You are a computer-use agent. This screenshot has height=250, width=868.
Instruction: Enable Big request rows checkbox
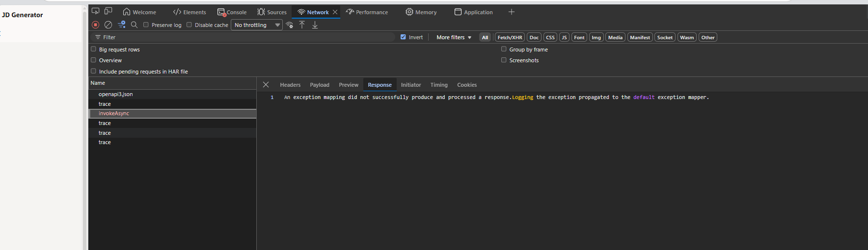point(93,49)
